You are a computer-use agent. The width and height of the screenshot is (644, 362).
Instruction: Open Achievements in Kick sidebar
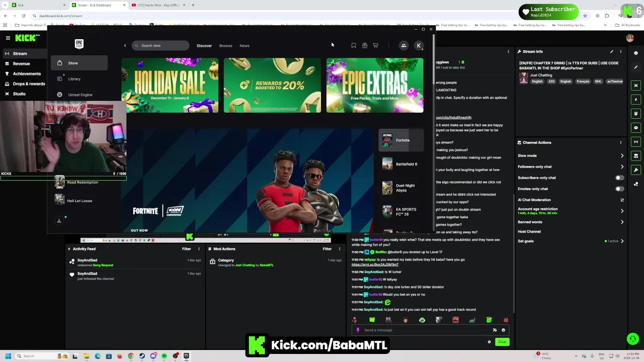[27, 74]
